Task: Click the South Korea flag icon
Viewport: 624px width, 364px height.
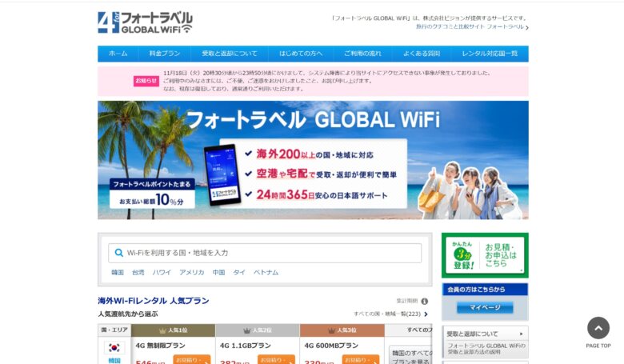Action: (114, 348)
